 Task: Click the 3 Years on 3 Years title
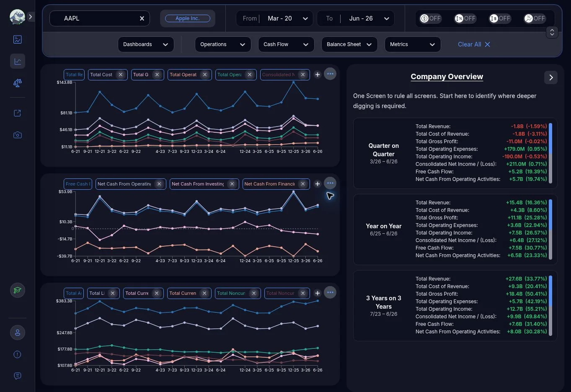click(x=384, y=302)
